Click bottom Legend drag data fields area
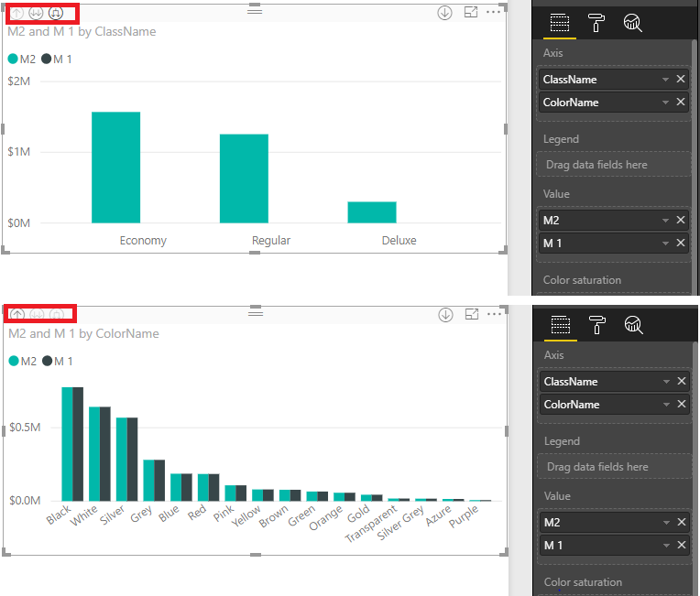The width and height of the screenshot is (700, 596). click(614, 467)
